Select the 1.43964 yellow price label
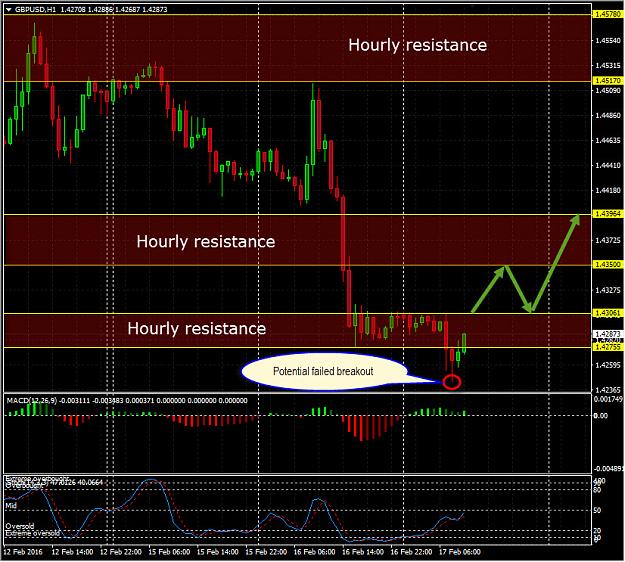Viewport: 625px width, 562px height. pyautogui.click(x=607, y=214)
